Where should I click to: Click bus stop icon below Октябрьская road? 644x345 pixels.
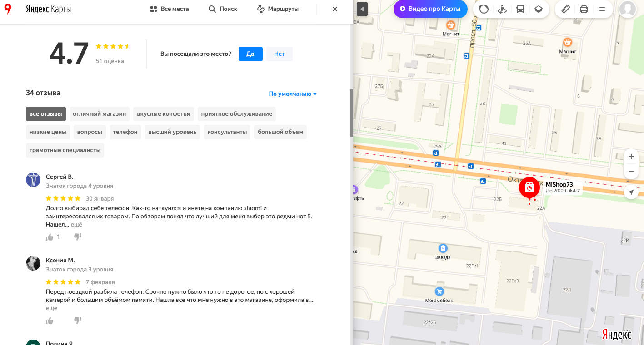483,181
